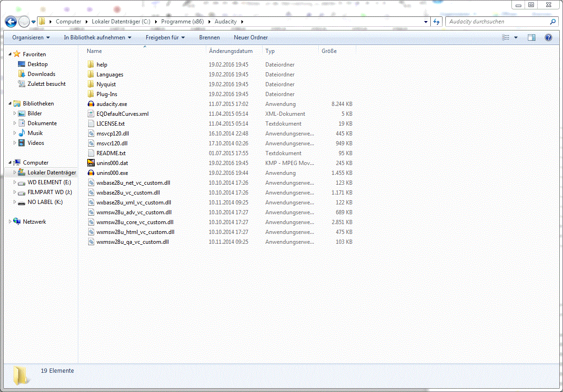
Task: Expand the Bilder library node
Action: pos(15,113)
